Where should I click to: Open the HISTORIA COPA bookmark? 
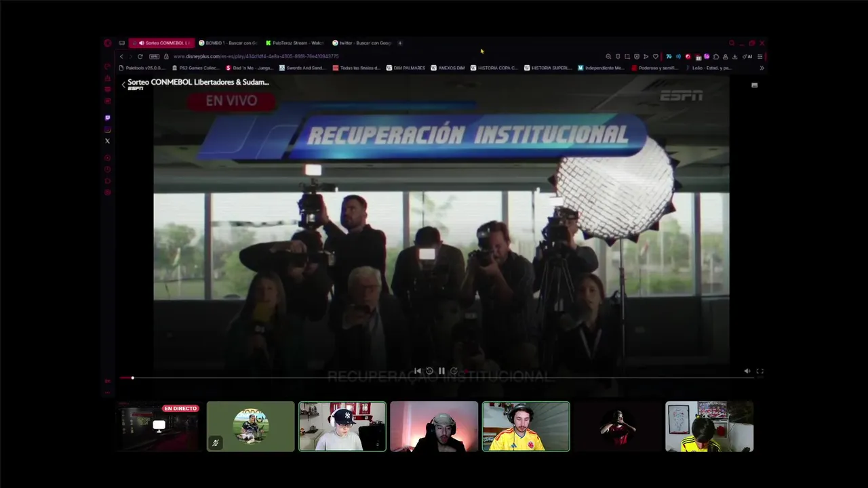pyautogui.click(x=494, y=68)
